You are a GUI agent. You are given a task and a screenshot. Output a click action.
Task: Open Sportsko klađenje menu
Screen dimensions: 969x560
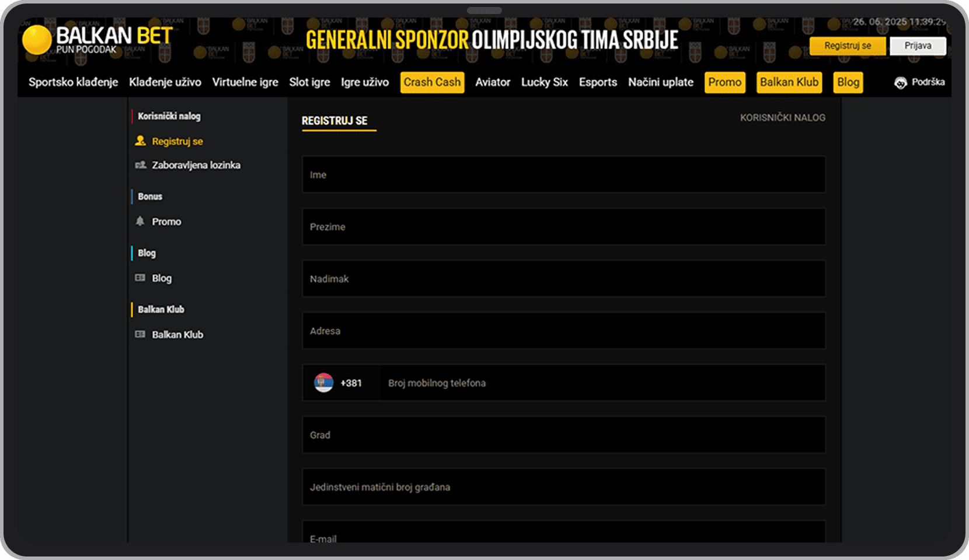click(74, 82)
